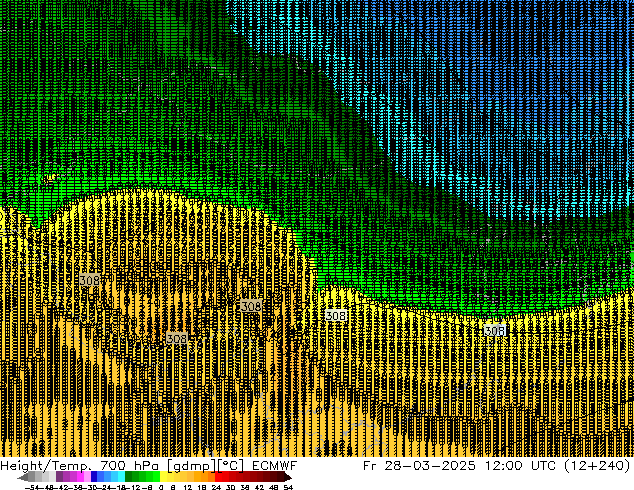Click the 'ECMWF' model name
The image size is (634, 490).
point(275,466)
